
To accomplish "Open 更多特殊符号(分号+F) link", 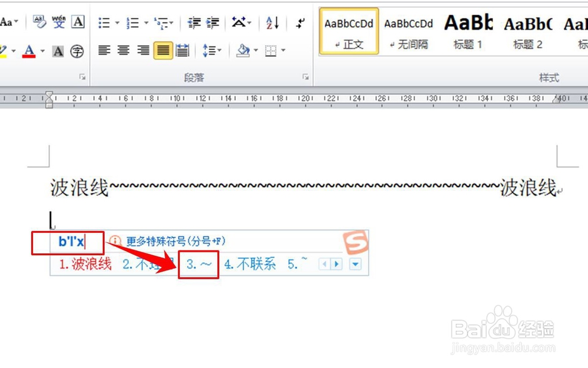I will click(176, 241).
